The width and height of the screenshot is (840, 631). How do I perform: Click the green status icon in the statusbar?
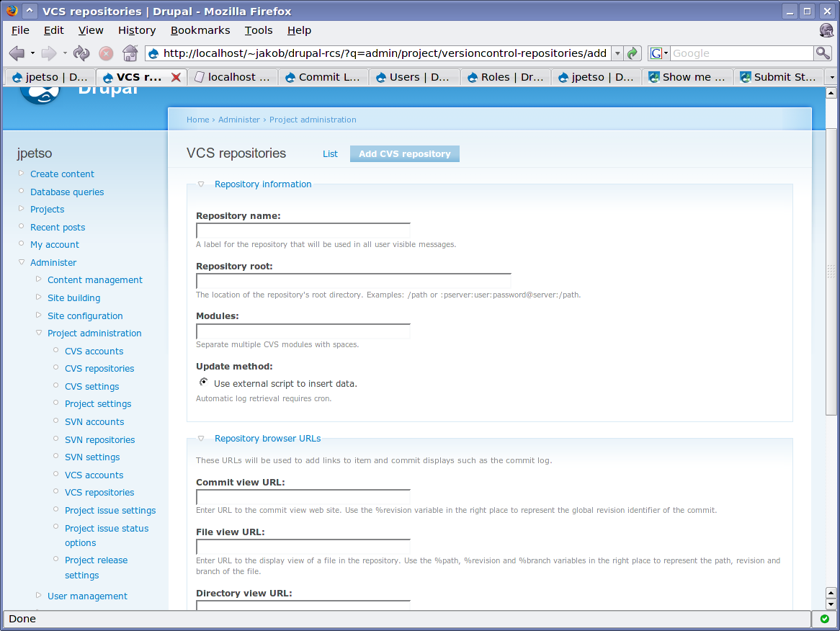[823, 619]
